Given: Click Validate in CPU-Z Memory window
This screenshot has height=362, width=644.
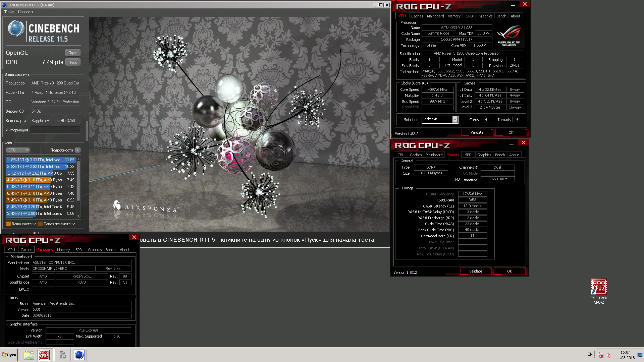Looking at the screenshot, I should tap(476, 271).
